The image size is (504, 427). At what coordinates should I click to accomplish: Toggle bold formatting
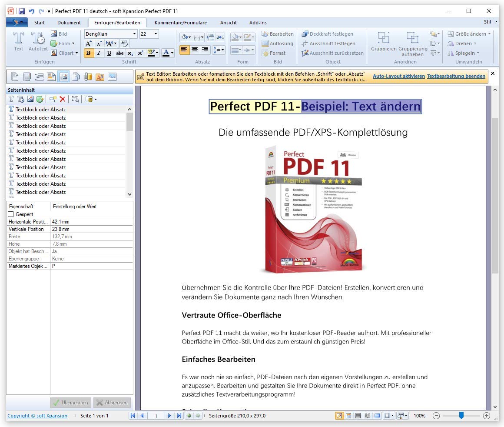pos(88,53)
